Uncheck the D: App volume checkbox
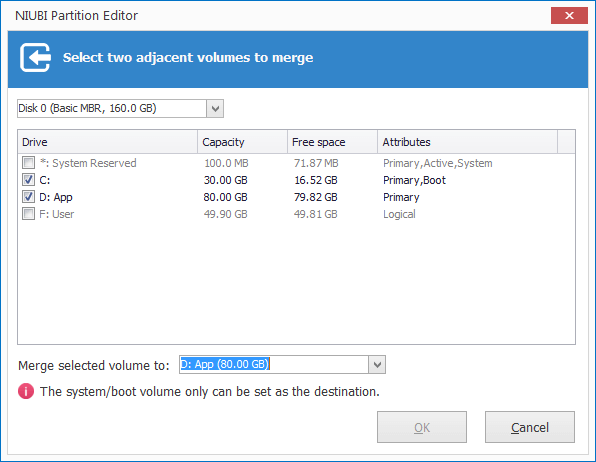 click(28, 197)
